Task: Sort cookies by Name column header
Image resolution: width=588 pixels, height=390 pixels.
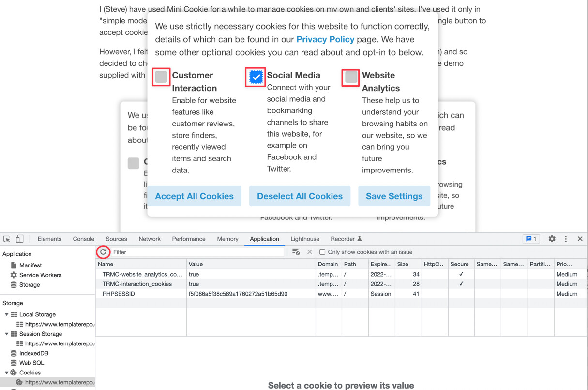Action: point(141,264)
